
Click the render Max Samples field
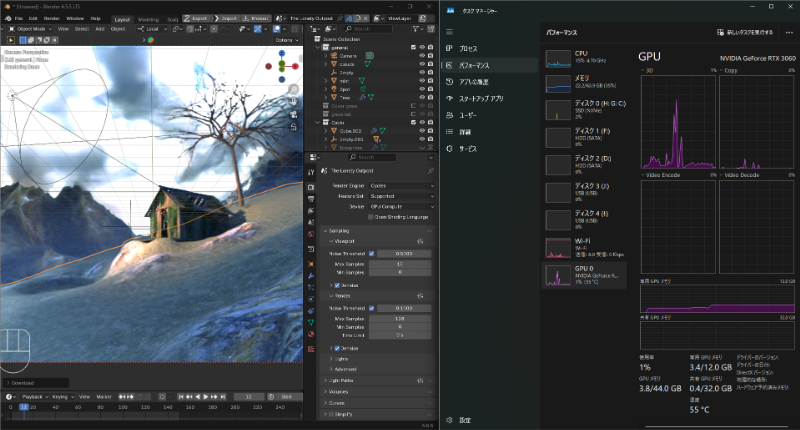400,318
